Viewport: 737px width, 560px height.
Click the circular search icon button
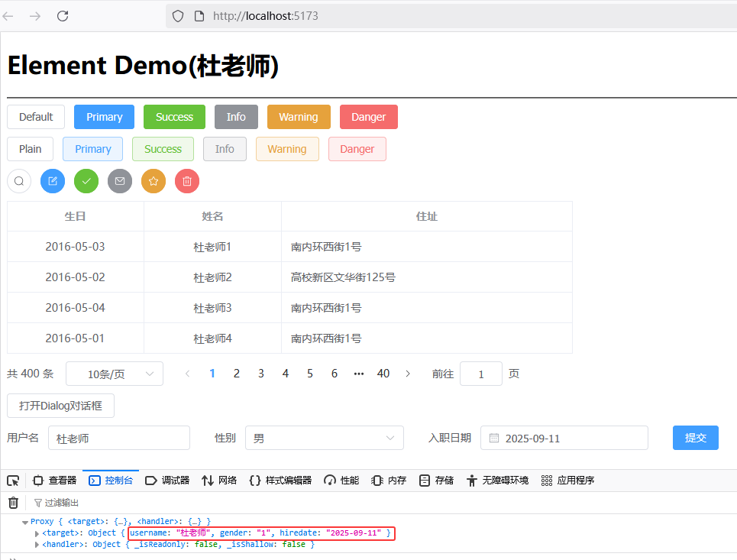pos(19,181)
